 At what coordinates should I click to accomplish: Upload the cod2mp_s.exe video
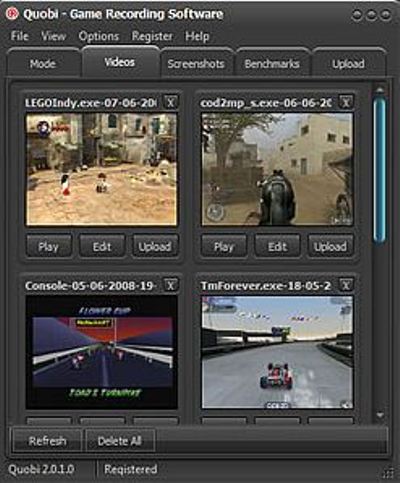pos(330,247)
